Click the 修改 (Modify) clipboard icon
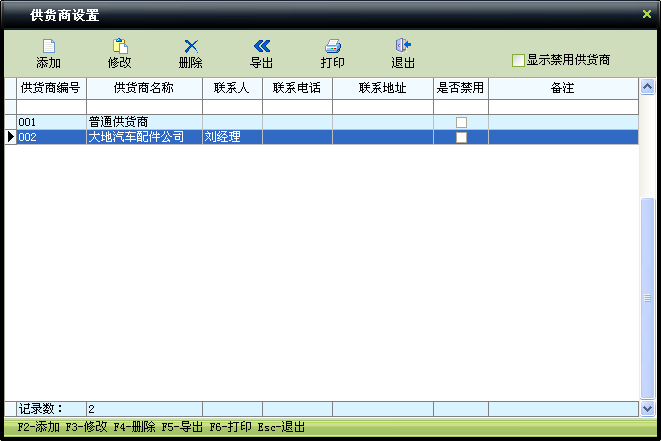The height and width of the screenshot is (441, 661). [x=120, y=46]
